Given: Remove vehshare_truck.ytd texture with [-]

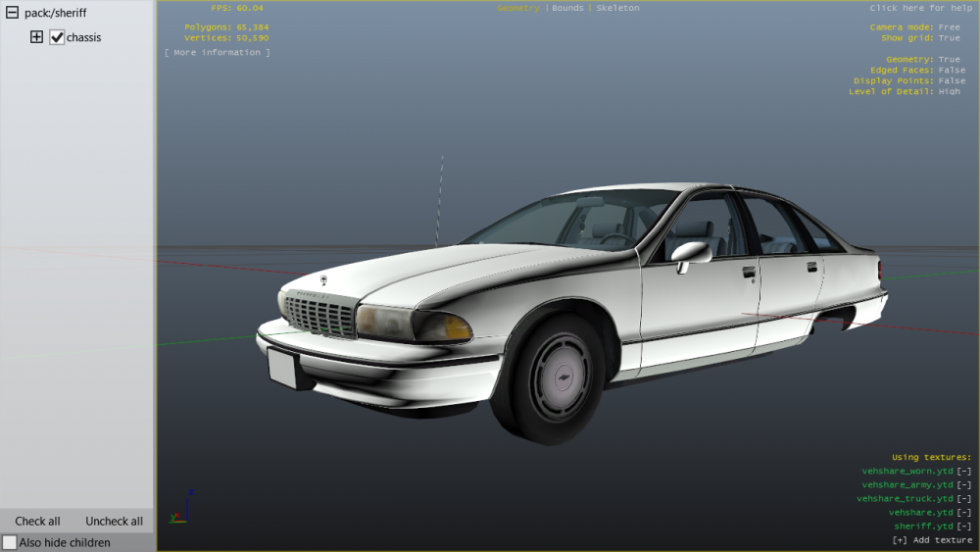Looking at the screenshot, I should point(964,499).
